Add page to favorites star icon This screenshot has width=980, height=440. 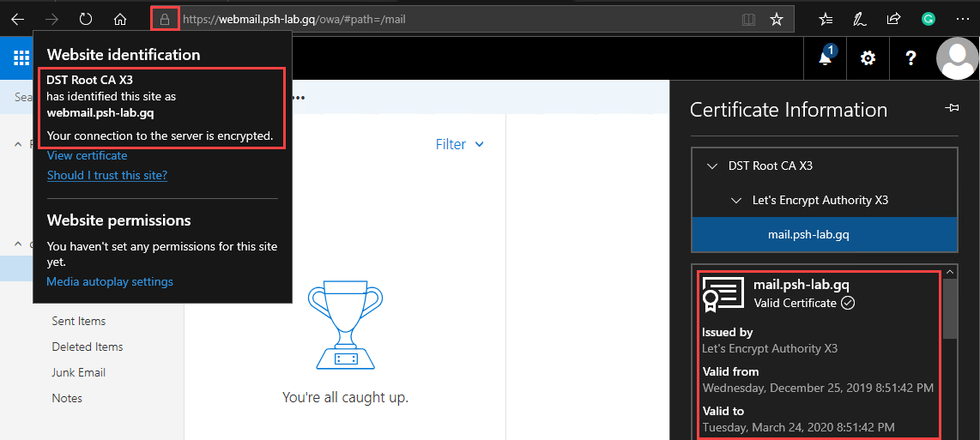point(777,19)
